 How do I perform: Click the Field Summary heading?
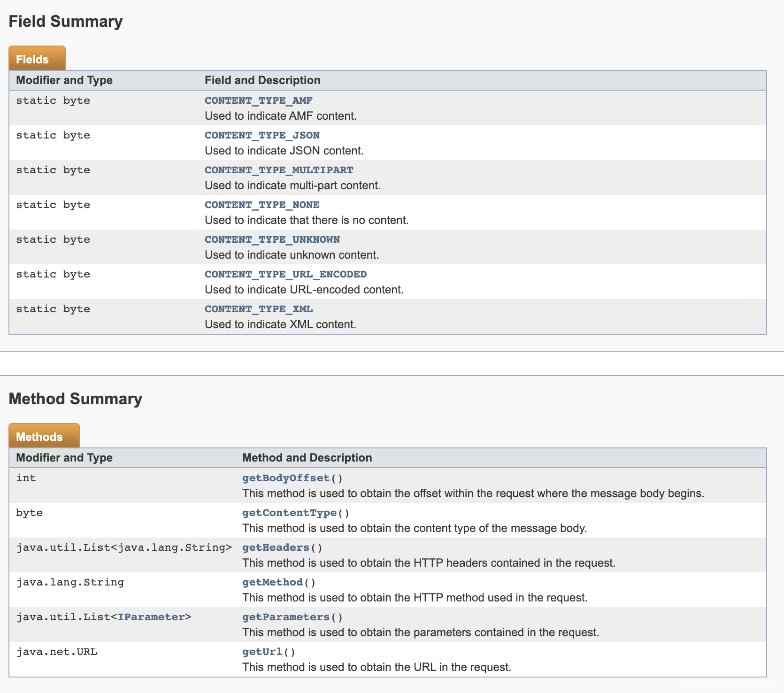[x=66, y=22]
